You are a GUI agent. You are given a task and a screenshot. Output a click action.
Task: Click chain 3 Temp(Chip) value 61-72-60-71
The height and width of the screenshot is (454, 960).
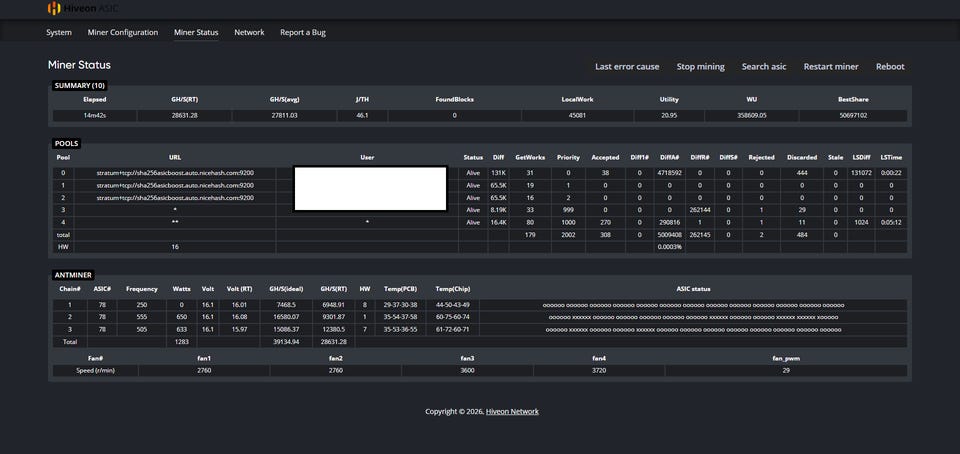(x=452, y=330)
